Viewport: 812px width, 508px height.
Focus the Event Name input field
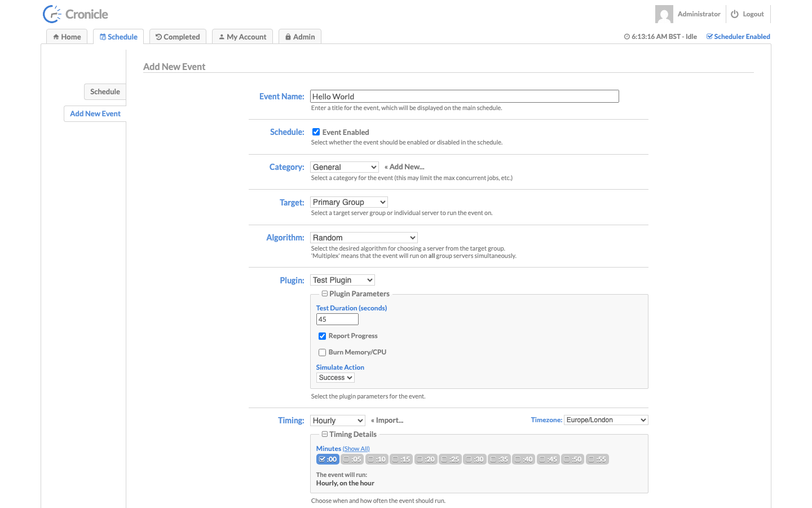465,97
